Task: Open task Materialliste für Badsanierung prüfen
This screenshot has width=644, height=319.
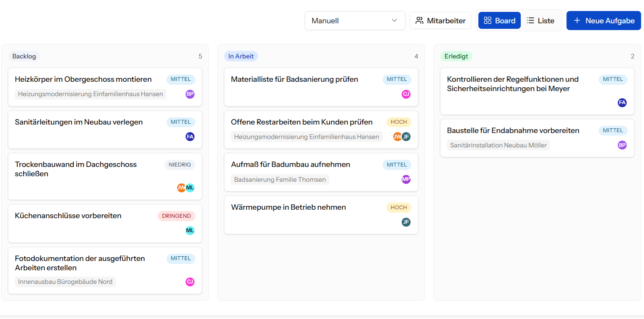Action: [x=294, y=79]
